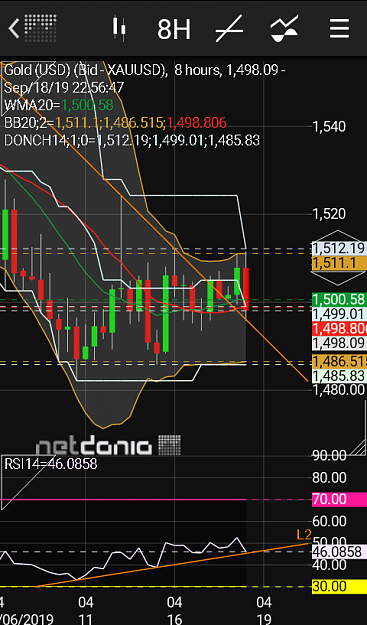
Task: Click the yellow 30.00 RSI oversold label
Action: pyautogui.click(x=339, y=586)
